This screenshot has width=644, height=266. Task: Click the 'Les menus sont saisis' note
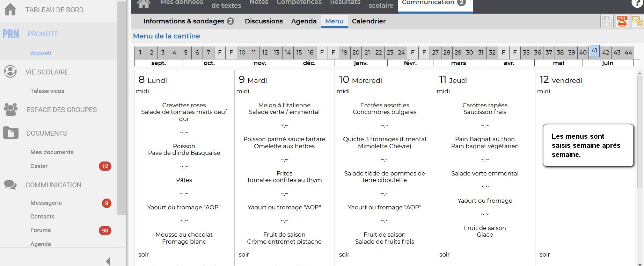pos(588,145)
